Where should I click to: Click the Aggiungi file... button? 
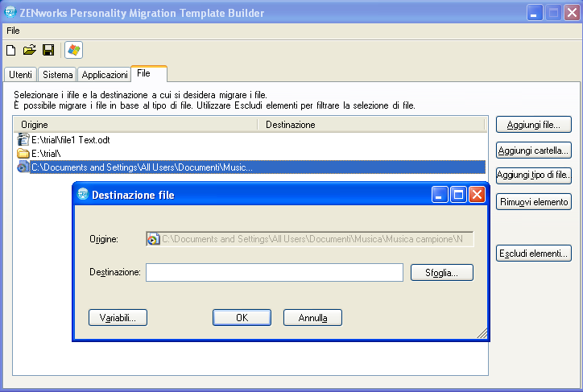(x=534, y=125)
